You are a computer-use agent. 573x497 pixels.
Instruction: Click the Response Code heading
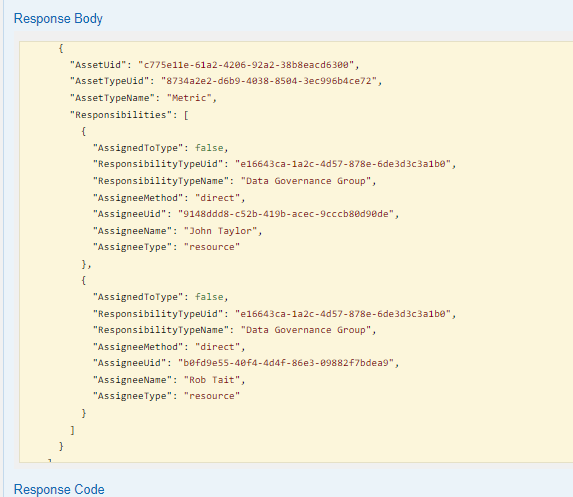(59, 489)
